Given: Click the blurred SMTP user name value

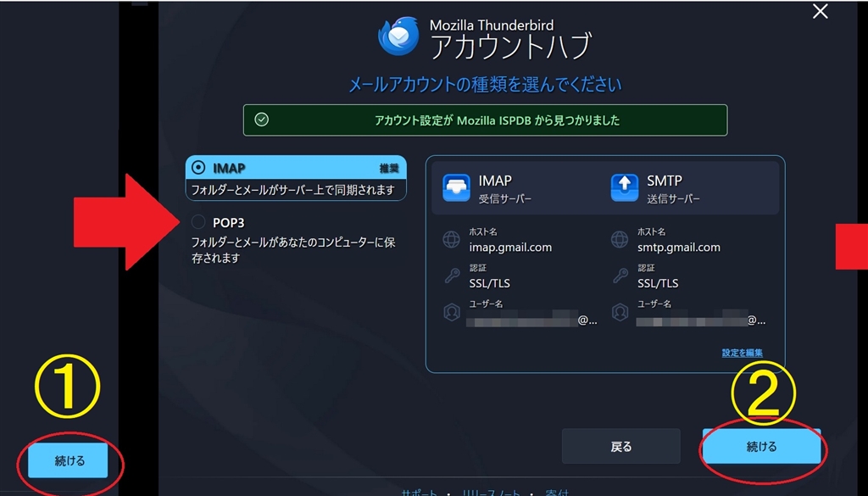Looking at the screenshot, I should (x=700, y=320).
